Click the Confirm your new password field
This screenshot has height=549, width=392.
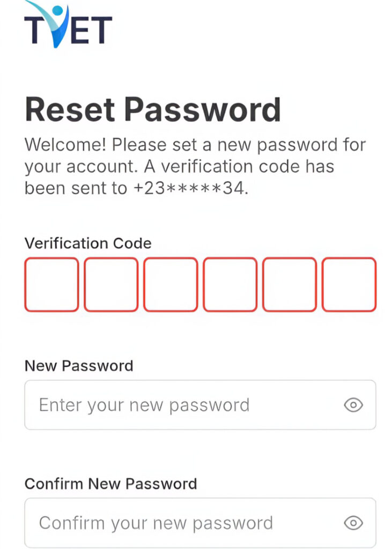click(x=201, y=523)
